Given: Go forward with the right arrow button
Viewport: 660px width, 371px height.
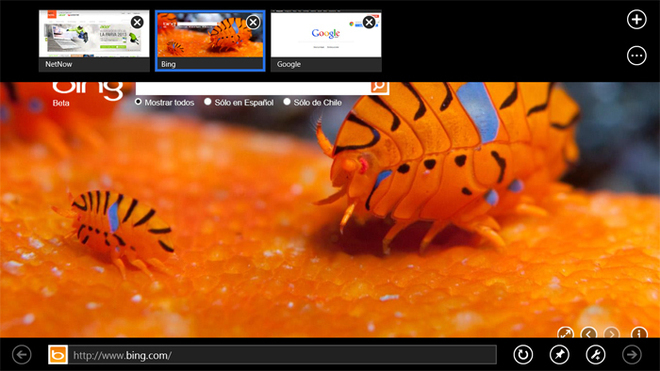Looking at the screenshot, I should click(632, 355).
